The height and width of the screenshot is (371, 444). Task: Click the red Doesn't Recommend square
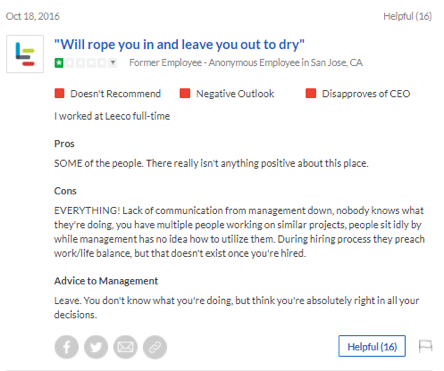[x=59, y=93]
